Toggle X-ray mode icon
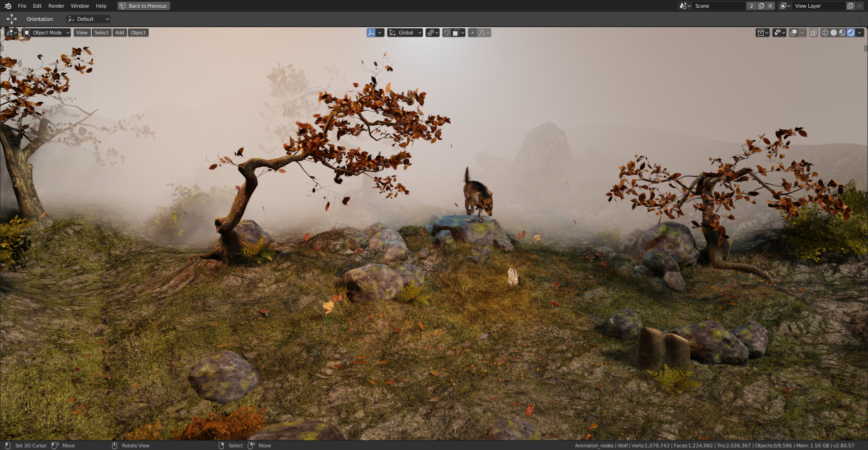This screenshot has height=450, width=868. [x=813, y=33]
